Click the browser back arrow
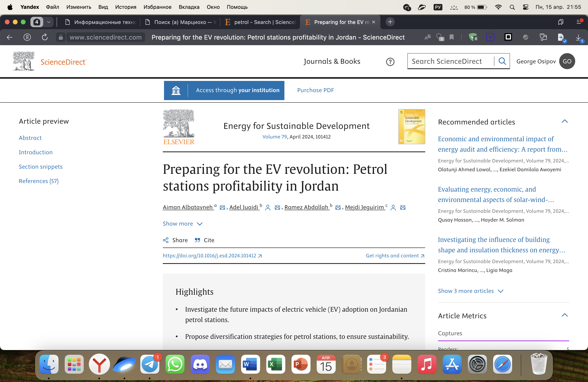 (x=10, y=37)
